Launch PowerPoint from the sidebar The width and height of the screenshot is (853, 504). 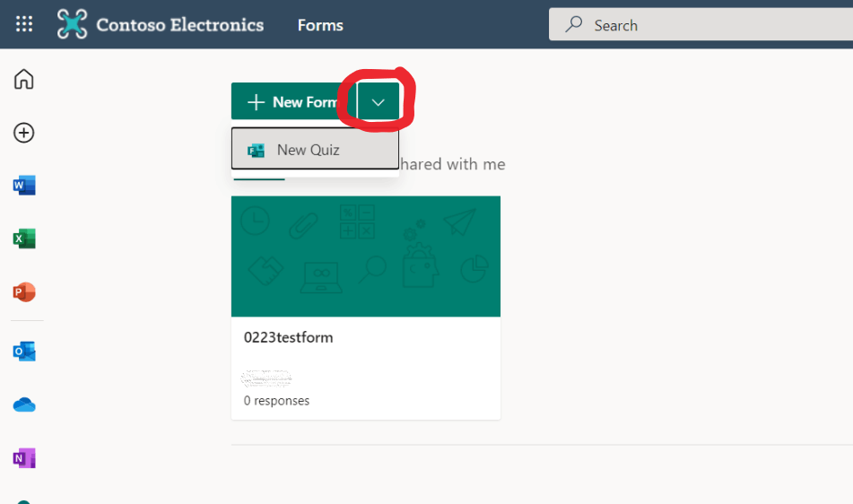pos(24,292)
